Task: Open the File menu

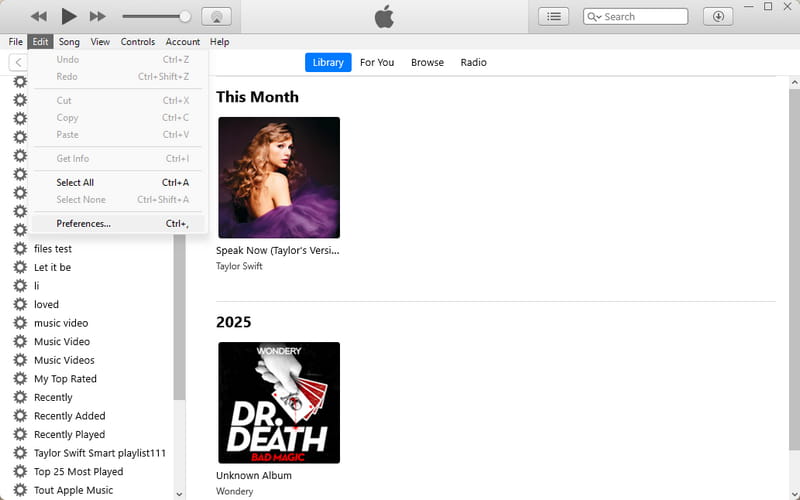Action: click(x=15, y=42)
